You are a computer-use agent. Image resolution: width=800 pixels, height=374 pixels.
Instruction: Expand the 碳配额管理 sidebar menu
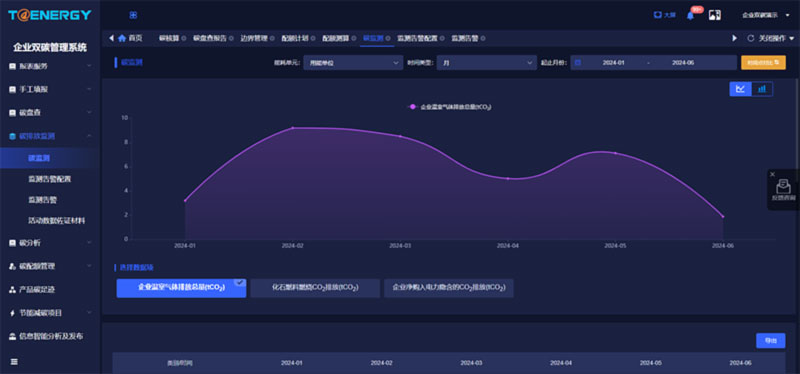[50, 266]
